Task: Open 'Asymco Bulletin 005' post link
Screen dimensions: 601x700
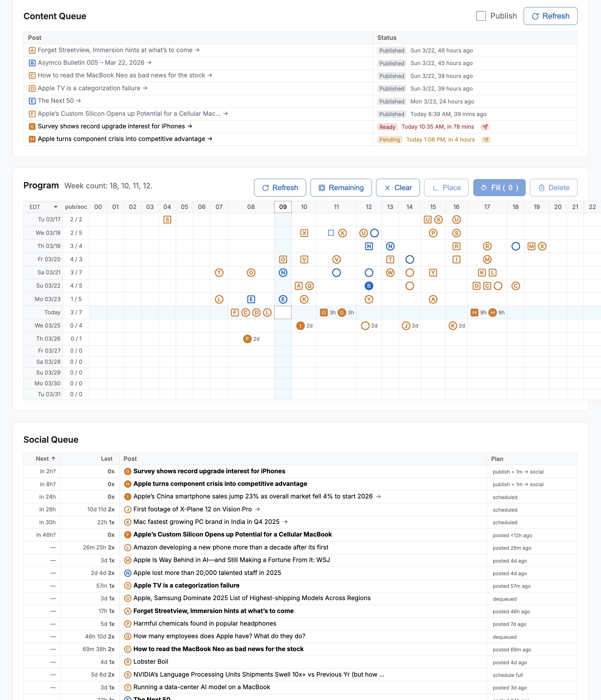Action: pos(94,62)
